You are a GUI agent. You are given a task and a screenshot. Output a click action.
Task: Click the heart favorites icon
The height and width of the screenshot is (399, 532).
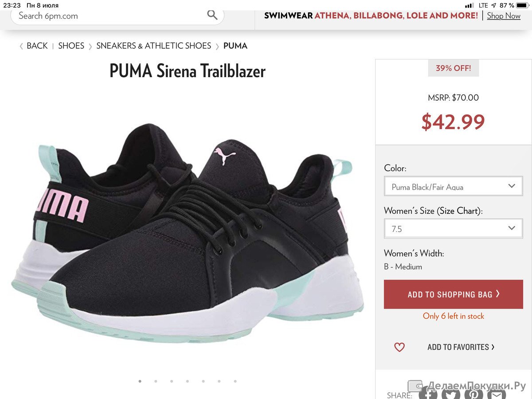399,347
